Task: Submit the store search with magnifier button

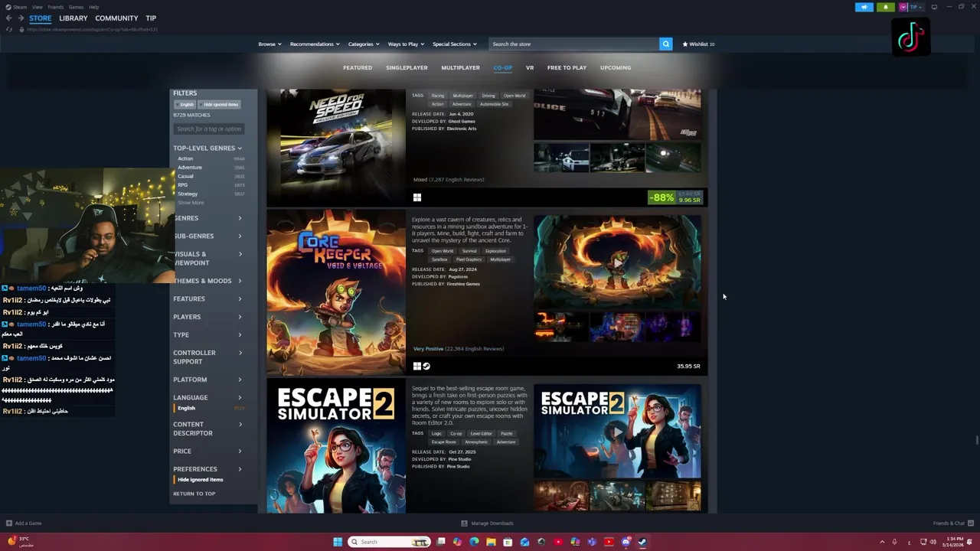Action: [665, 44]
